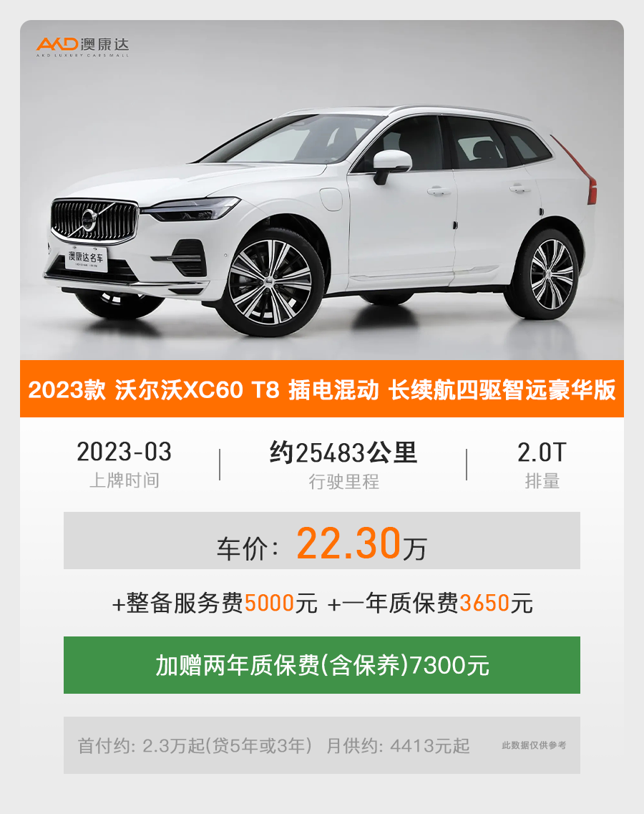Click the AKD 澳康达 logo
This screenshot has height=814, width=644.
pyautogui.click(x=82, y=47)
